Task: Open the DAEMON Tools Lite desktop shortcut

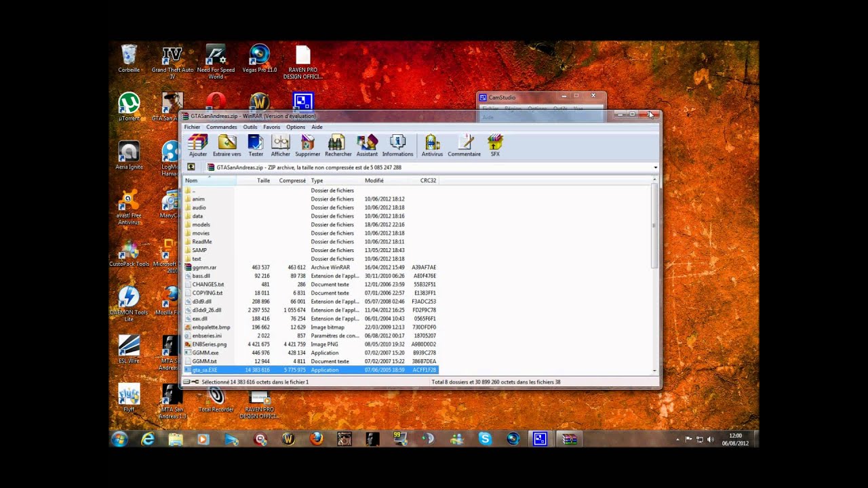Action: point(129,304)
